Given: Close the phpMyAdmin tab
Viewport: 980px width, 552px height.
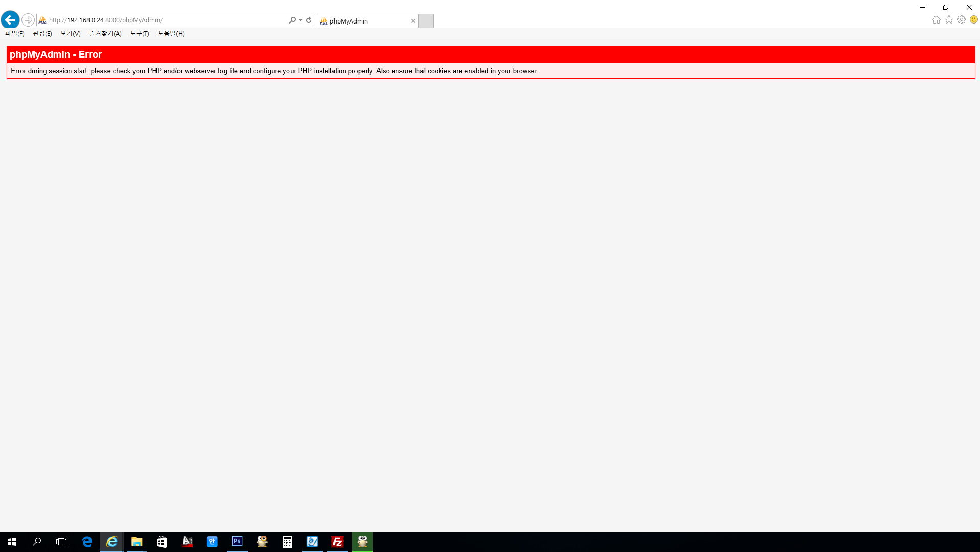Looking at the screenshot, I should point(413,21).
